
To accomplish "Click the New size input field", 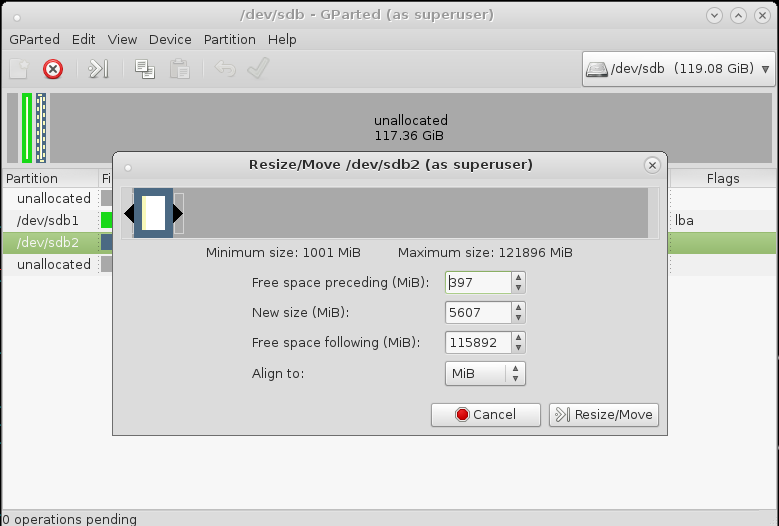I will pyautogui.click(x=478, y=312).
